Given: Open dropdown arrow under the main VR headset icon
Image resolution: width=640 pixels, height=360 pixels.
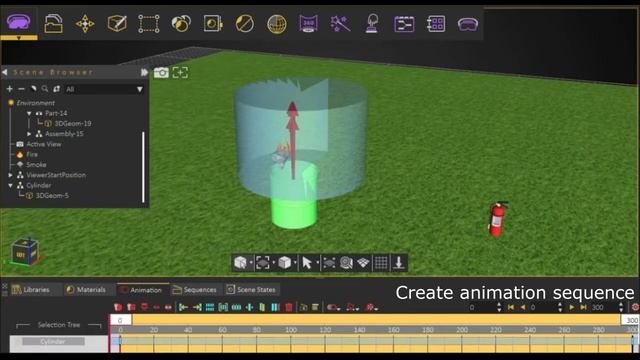Looking at the screenshot, I should (18, 38).
